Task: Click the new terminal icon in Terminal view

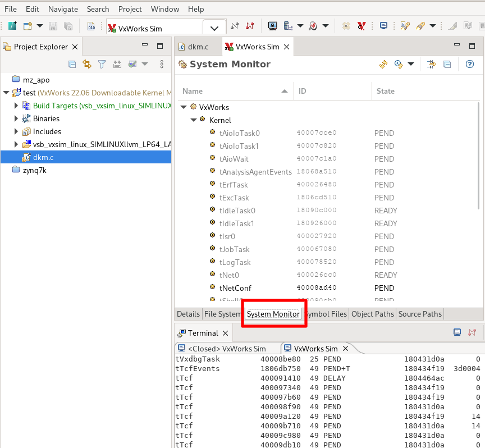Action: point(457,332)
